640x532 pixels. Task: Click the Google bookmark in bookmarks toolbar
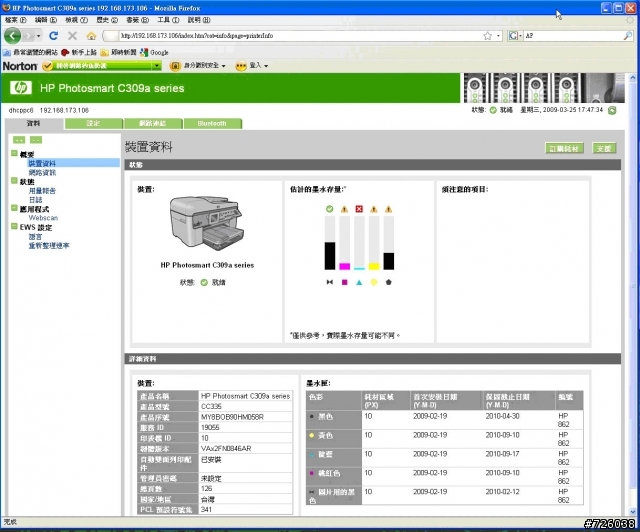click(x=154, y=52)
